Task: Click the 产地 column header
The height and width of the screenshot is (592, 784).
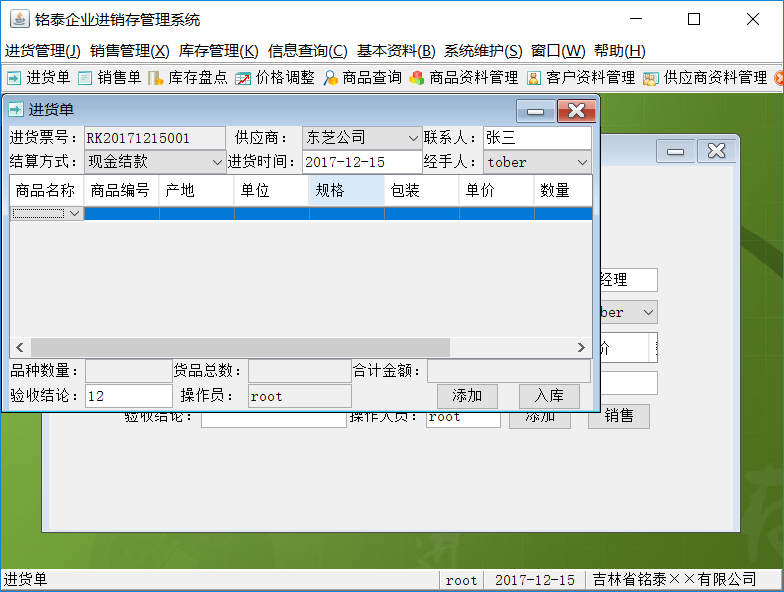Action: (196, 190)
